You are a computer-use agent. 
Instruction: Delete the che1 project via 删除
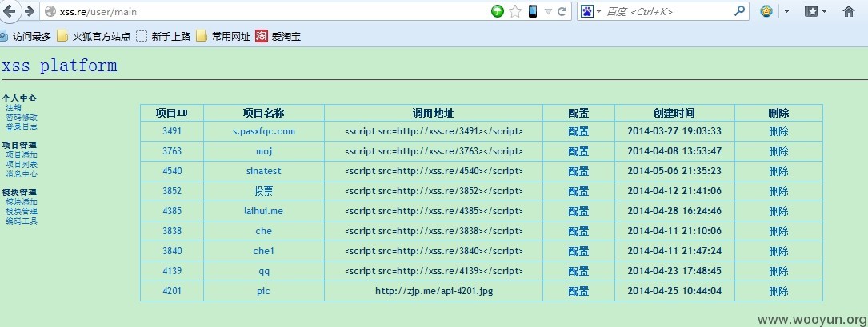pyautogui.click(x=779, y=250)
